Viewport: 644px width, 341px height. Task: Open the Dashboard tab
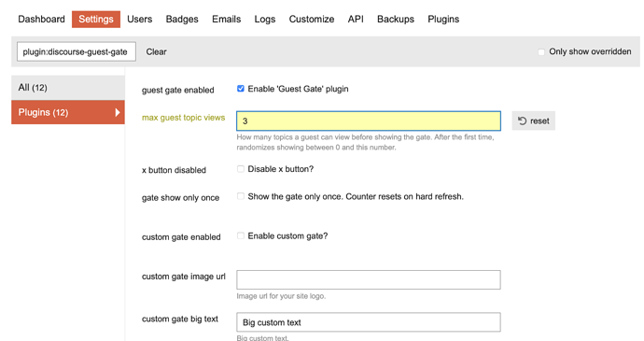[x=41, y=20]
